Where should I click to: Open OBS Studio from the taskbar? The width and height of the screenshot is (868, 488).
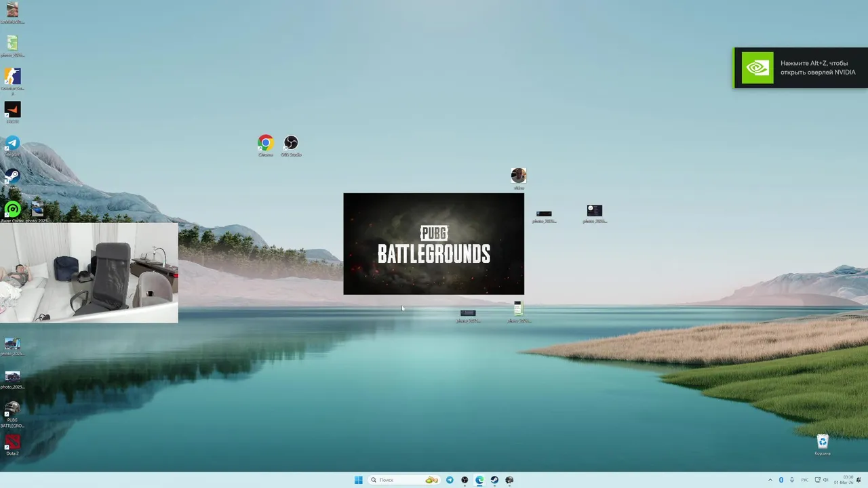[x=465, y=480]
